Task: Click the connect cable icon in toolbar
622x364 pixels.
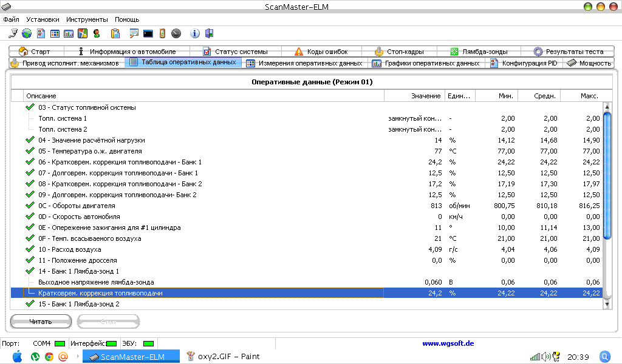Action: [13, 33]
